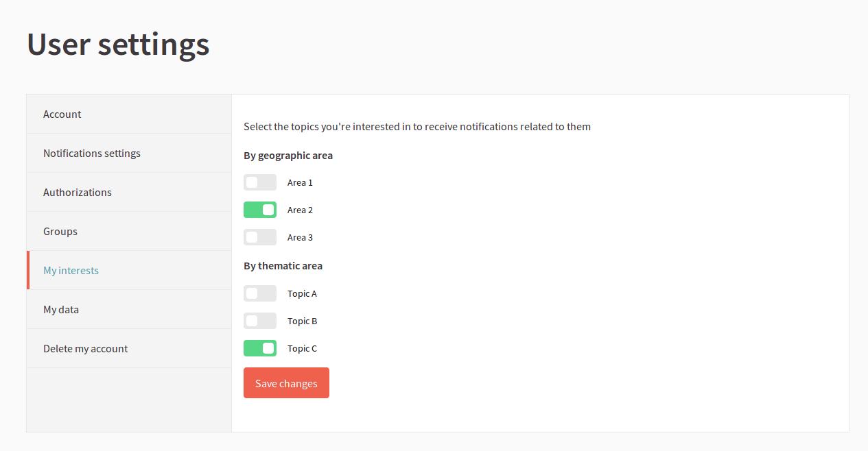Click the topics selection instruction text

tap(417, 126)
